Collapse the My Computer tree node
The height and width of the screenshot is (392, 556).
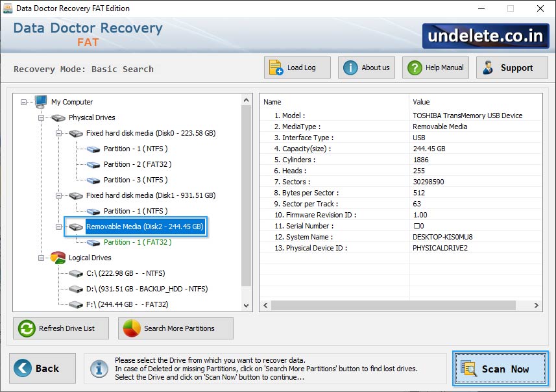[x=23, y=102]
